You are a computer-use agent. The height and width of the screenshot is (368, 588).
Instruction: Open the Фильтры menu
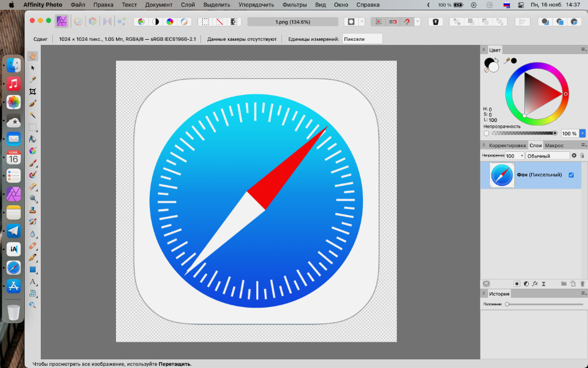[294, 5]
